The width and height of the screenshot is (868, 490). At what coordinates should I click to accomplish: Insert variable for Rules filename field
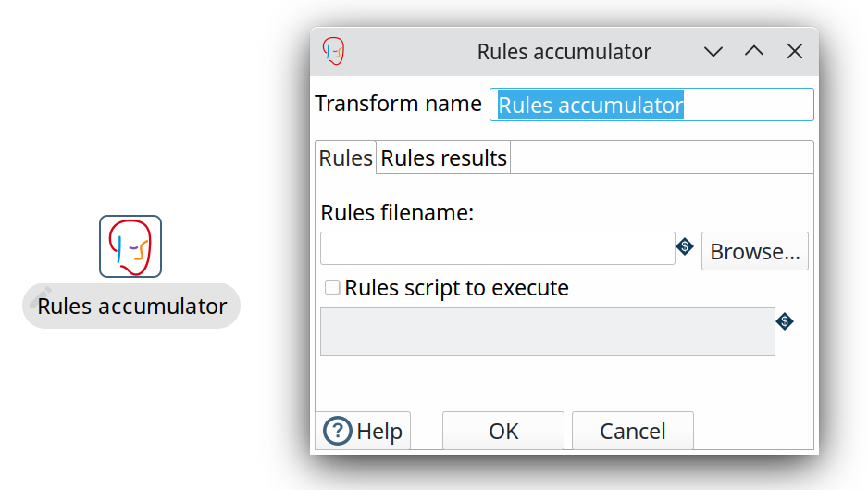[685, 246]
